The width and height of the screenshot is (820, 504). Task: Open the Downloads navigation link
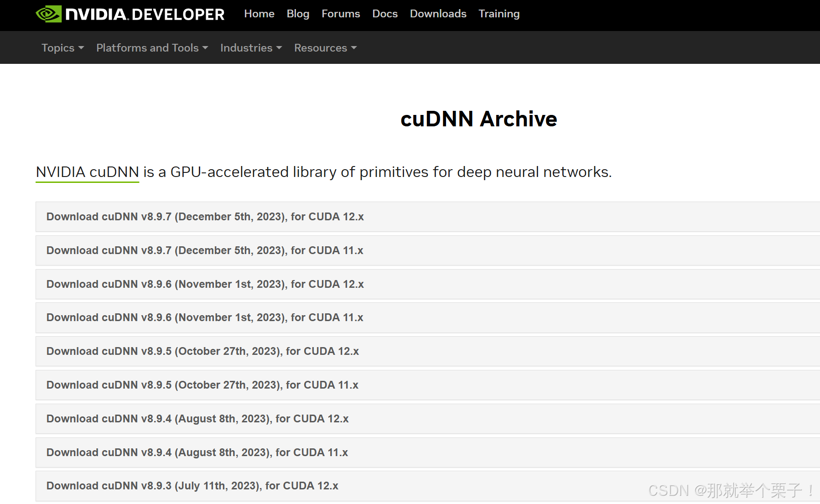(438, 14)
